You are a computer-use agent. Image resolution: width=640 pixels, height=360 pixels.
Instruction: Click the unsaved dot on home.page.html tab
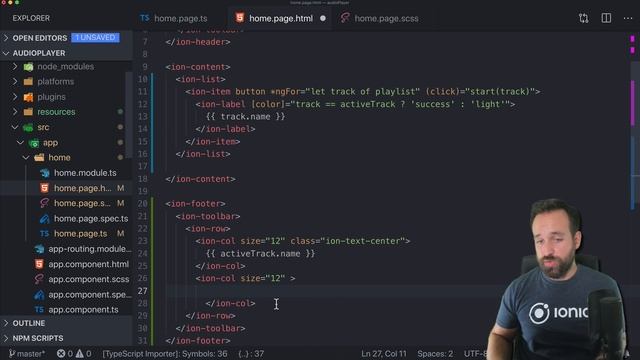coord(323,18)
